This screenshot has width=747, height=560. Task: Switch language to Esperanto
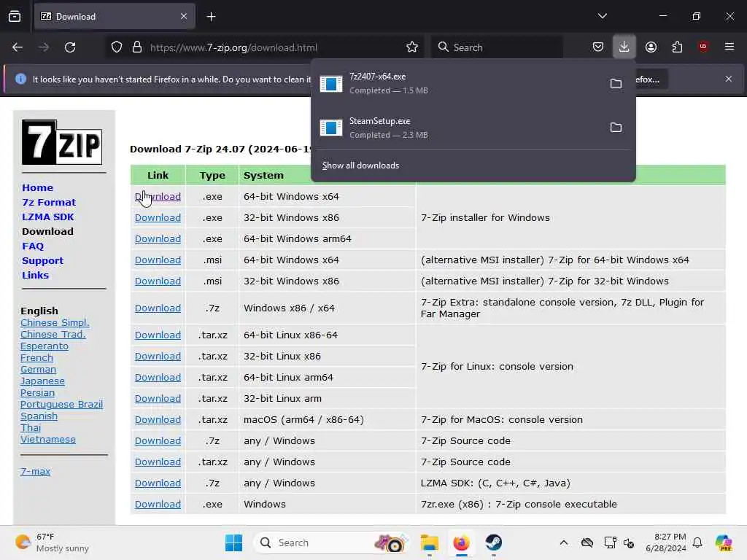click(x=44, y=346)
